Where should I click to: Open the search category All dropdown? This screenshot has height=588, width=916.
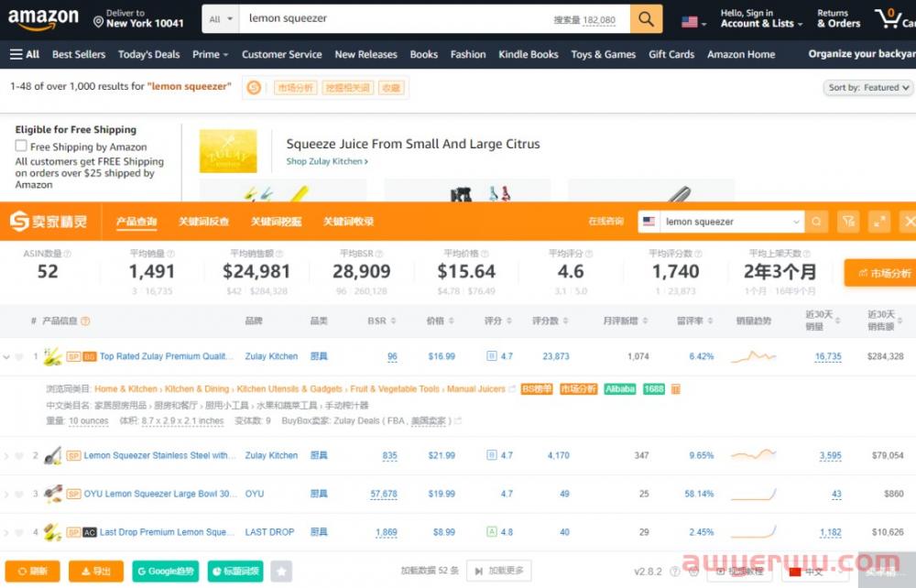point(221,18)
